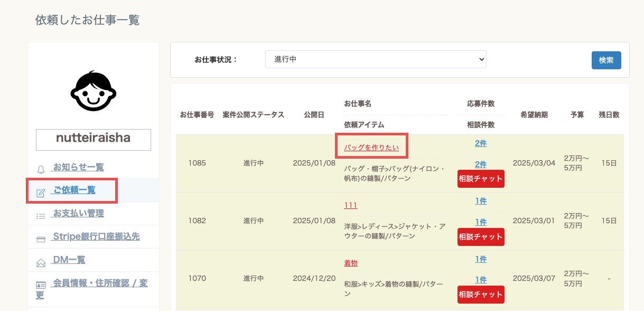The image size is (644, 311).
Task: Click the list icon beside お支払い管理
Action: 41,216
